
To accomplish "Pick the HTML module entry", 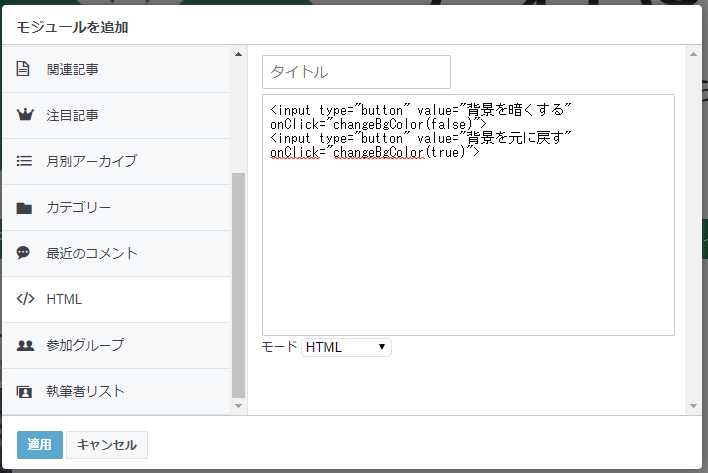I will [x=116, y=300].
